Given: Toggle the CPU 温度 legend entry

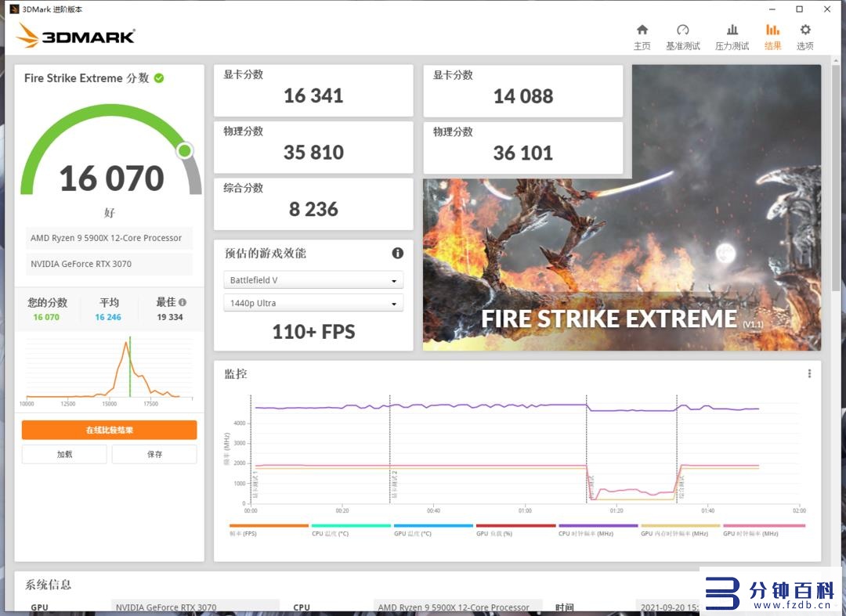Looking at the screenshot, I should click(351, 529).
